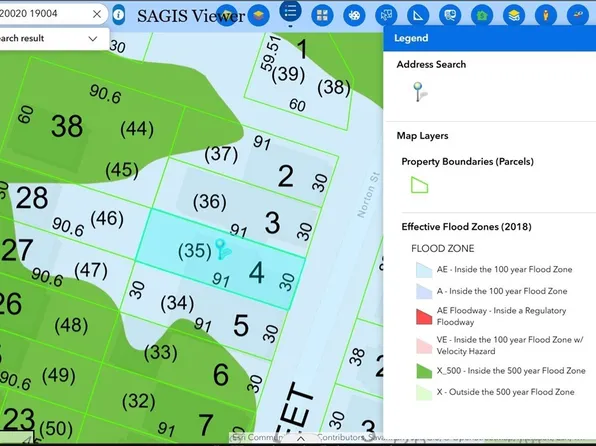The image size is (596, 446).
Task: Open the Measurement triangle ruler tool
Action: (x=418, y=15)
